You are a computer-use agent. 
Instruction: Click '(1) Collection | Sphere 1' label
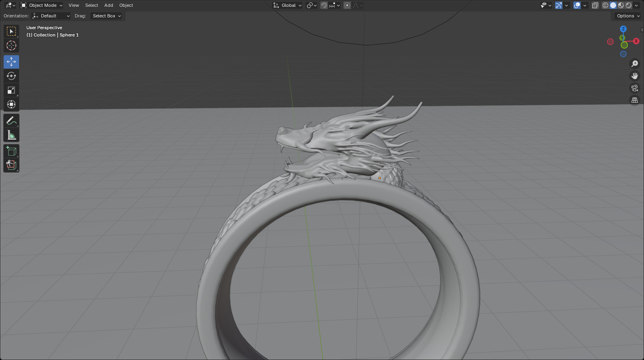tap(52, 35)
